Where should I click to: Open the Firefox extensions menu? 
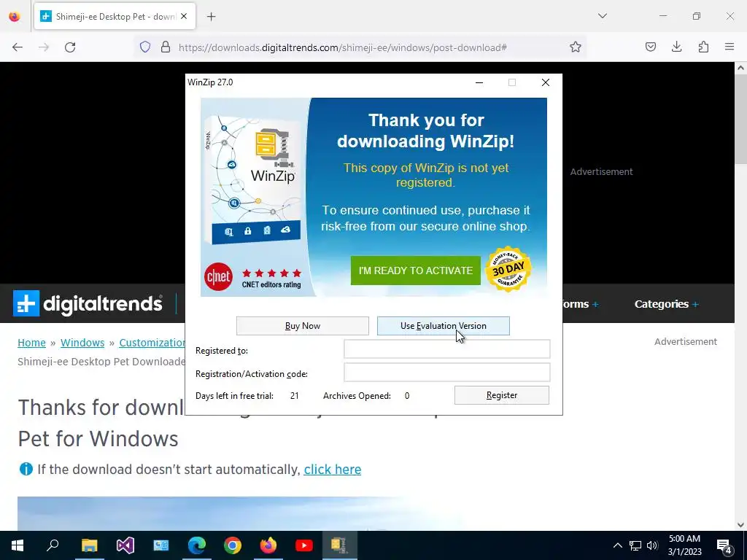tap(703, 47)
